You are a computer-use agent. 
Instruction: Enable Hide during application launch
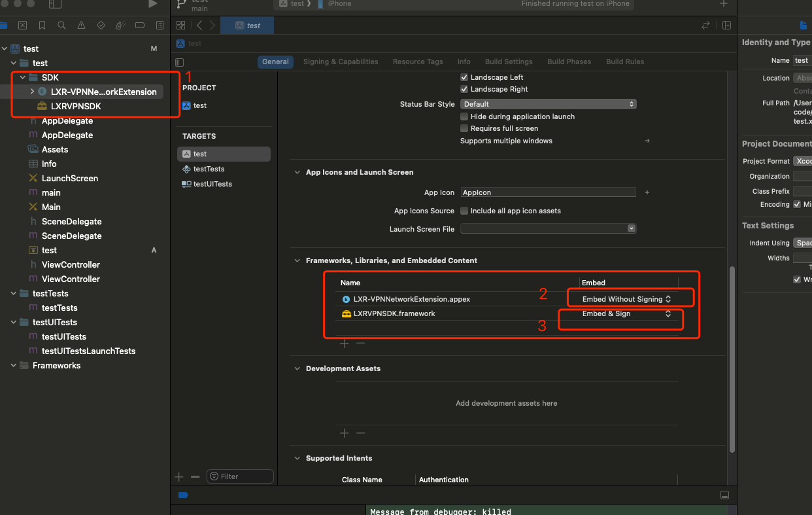pos(464,116)
